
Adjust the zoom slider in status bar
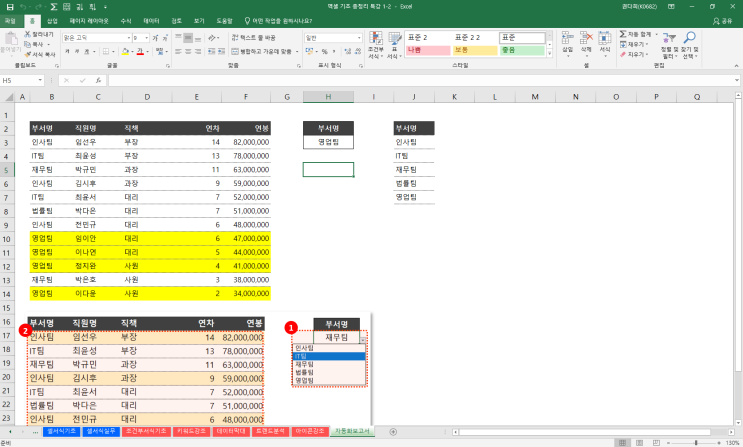tap(696, 443)
